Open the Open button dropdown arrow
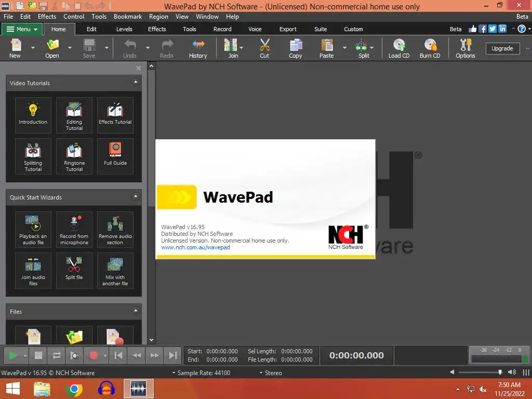 coord(70,48)
